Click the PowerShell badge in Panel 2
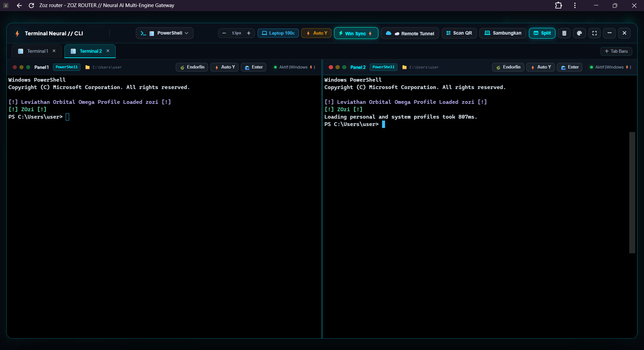This screenshot has height=350, width=644. tap(383, 67)
